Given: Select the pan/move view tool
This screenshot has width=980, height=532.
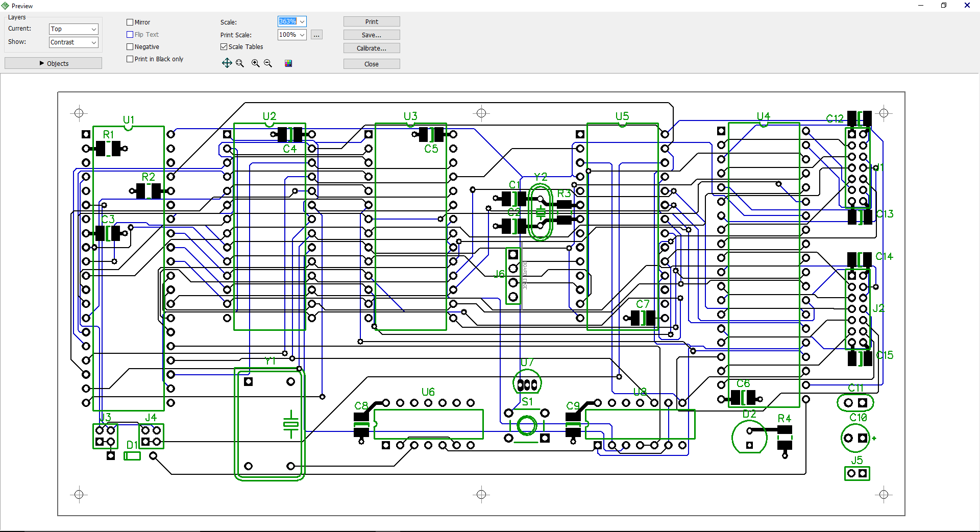Looking at the screenshot, I should click(x=227, y=63).
